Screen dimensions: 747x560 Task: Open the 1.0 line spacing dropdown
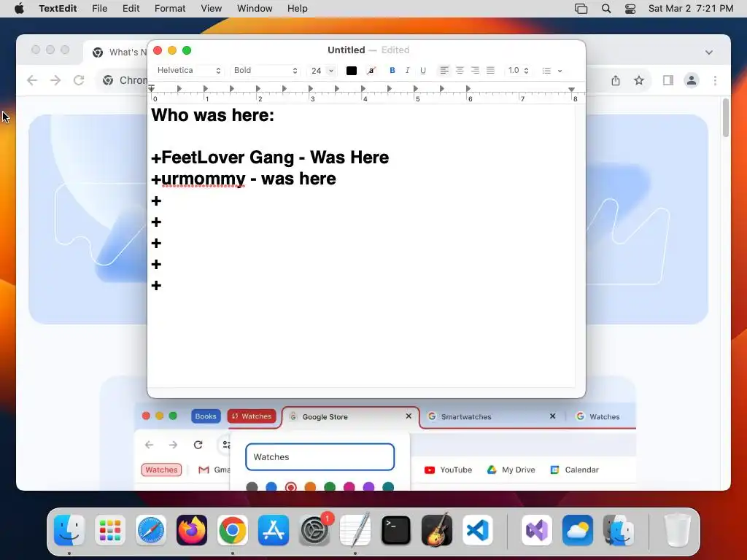coord(518,71)
